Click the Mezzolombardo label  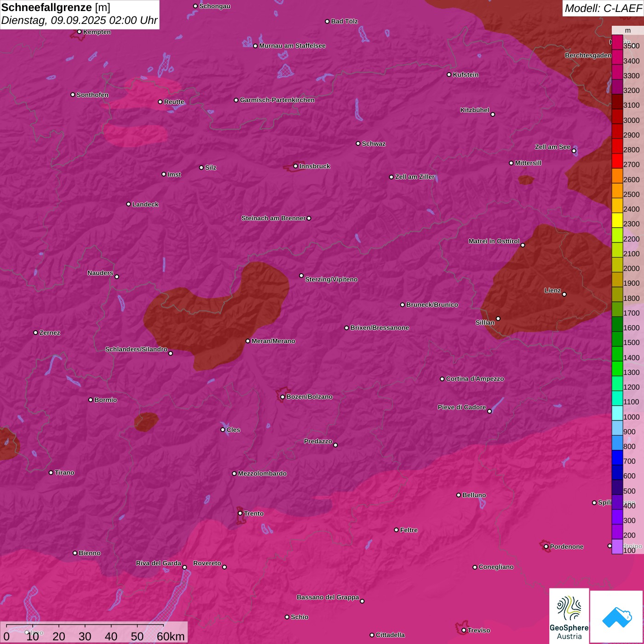[262, 473]
